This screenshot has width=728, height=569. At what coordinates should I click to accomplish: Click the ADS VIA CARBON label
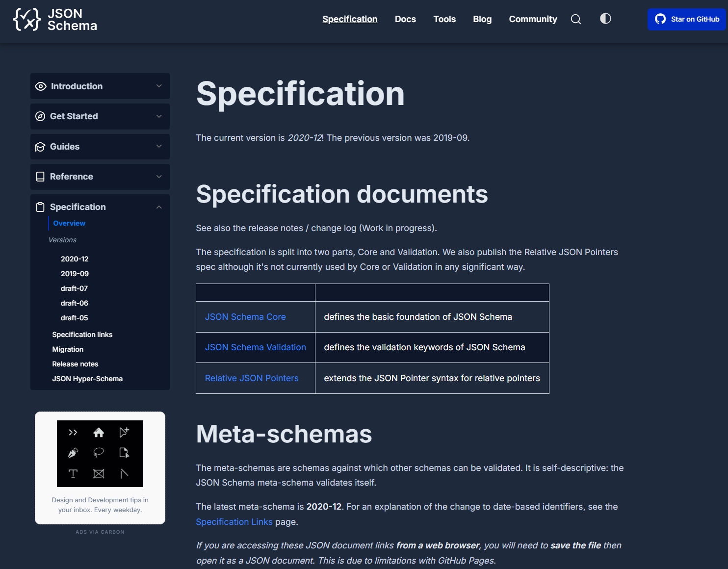point(100,532)
